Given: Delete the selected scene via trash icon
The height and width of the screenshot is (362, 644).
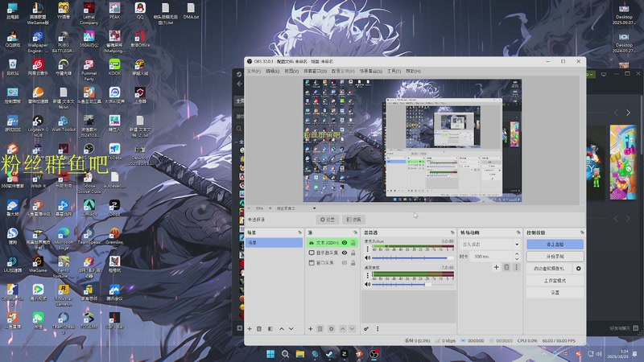Looking at the screenshot, I should click(x=259, y=329).
